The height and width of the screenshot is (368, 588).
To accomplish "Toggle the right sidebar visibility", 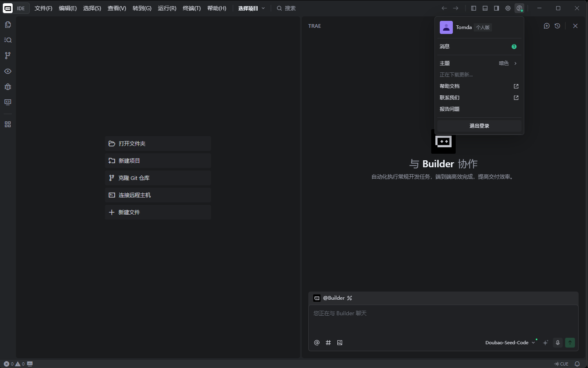I will click(x=497, y=8).
